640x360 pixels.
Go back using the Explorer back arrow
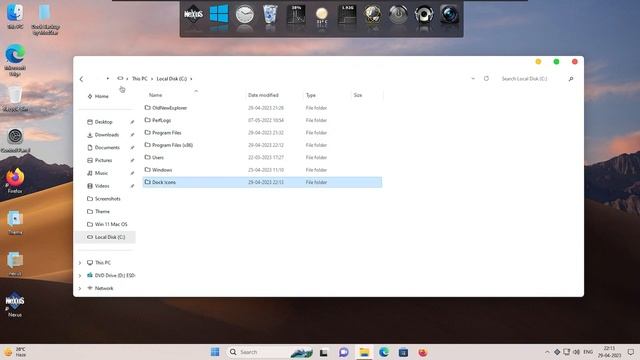pyautogui.click(x=81, y=79)
